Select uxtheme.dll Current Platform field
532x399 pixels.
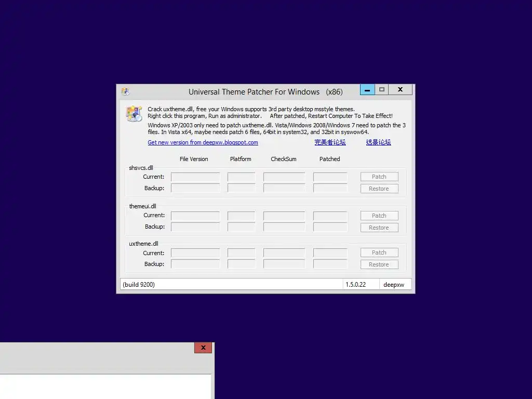(x=241, y=253)
